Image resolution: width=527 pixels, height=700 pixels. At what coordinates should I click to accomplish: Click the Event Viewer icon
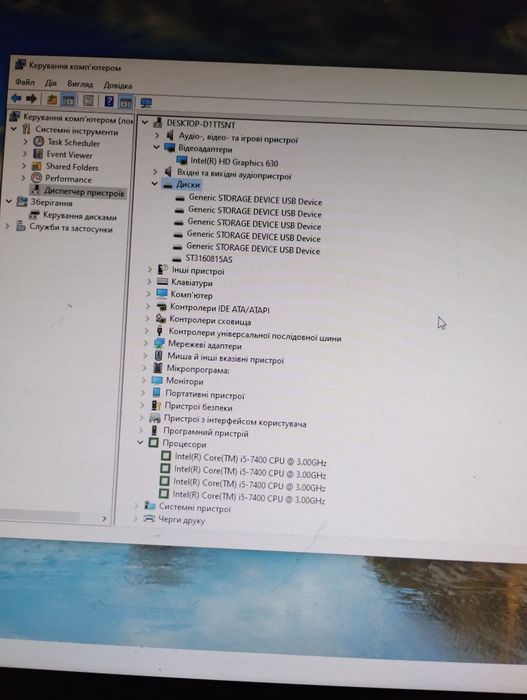pyautogui.click(x=38, y=154)
